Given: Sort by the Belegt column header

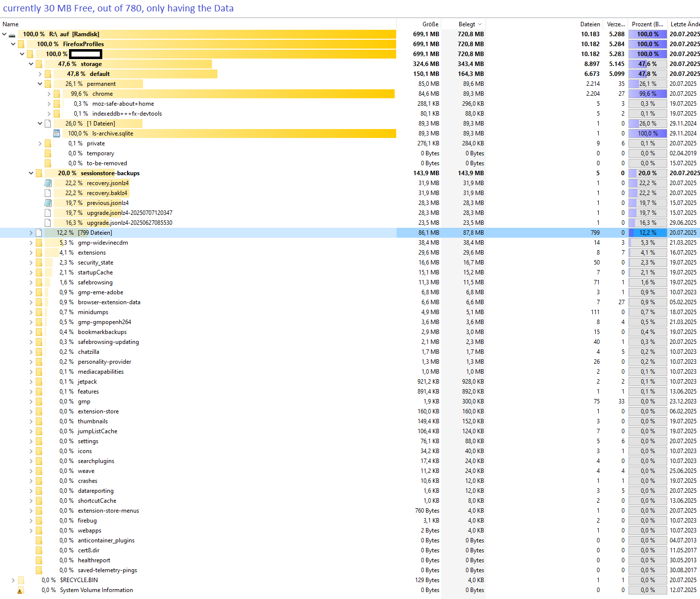Looking at the screenshot, I should [x=464, y=24].
